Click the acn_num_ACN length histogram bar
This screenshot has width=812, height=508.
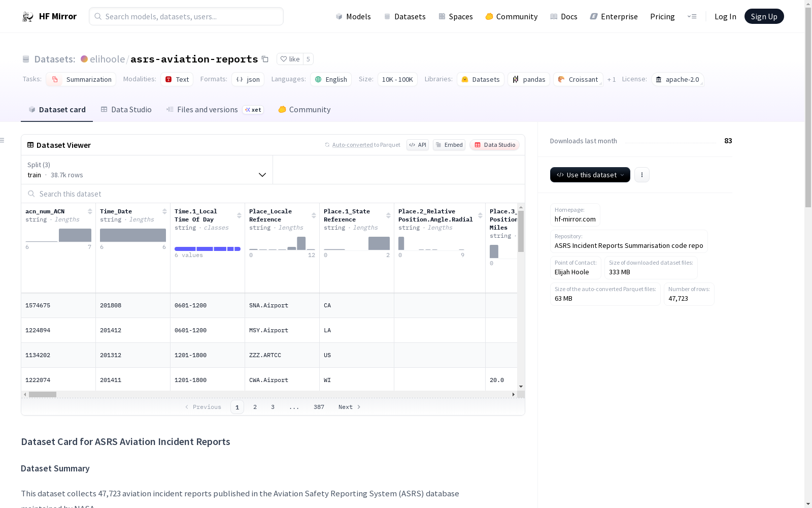click(75, 235)
